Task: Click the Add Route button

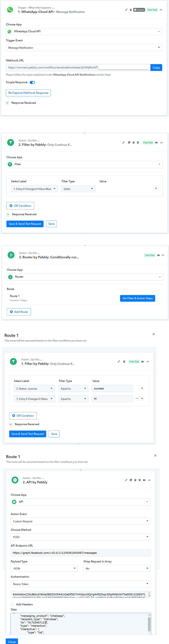Action: pyautogui.click(x=19, y=312)
